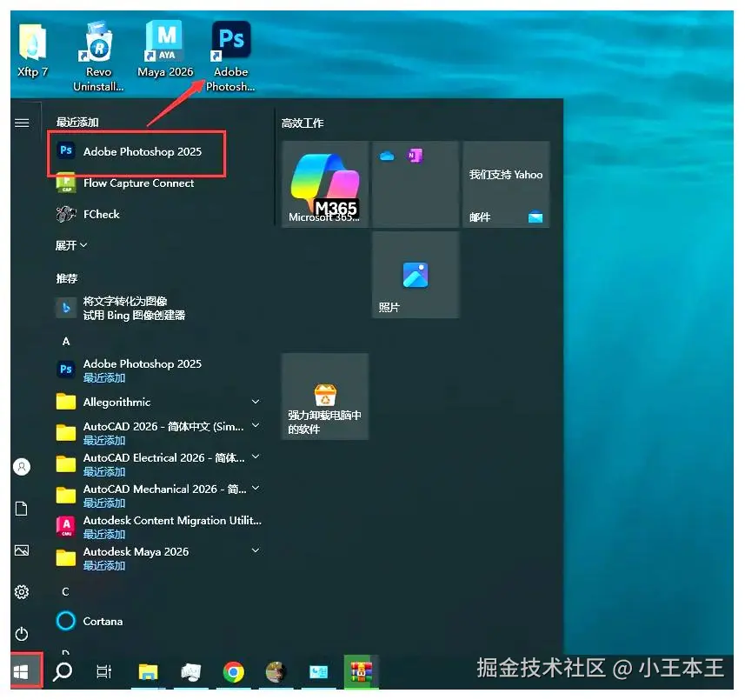
Task: Open the 照片 (Photos) tile
Action: click(415, 274)
